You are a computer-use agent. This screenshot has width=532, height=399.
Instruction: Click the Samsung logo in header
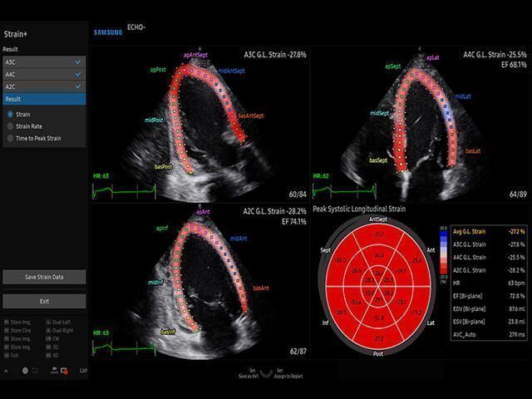click(110, 32)
